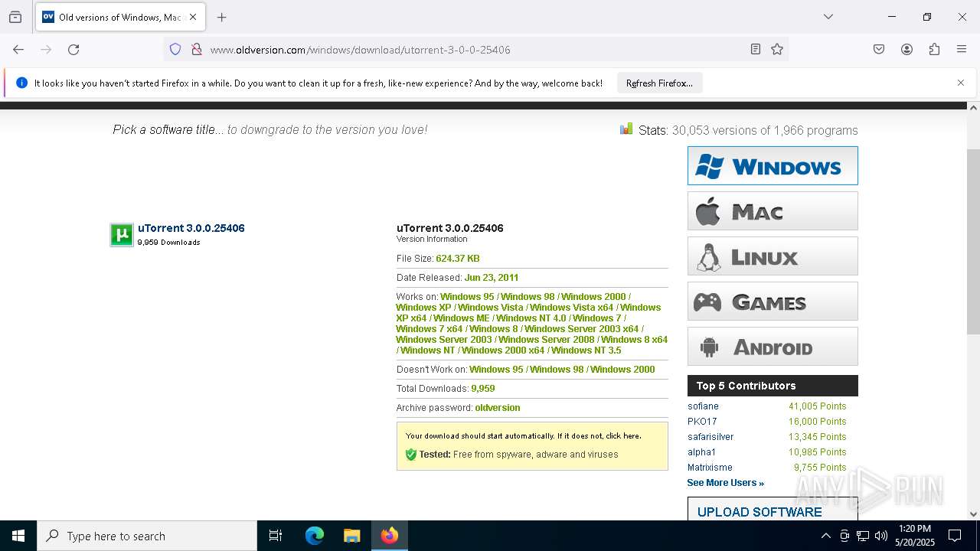This screenshot has height=551, width=980.
Task: Open contributor safarisilver profile
Action: point(710,437)
